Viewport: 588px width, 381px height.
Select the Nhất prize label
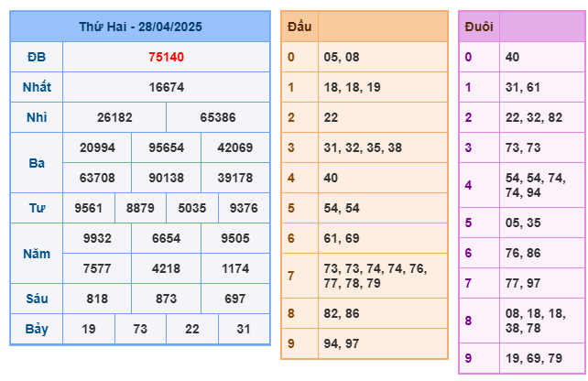(37, 87)
